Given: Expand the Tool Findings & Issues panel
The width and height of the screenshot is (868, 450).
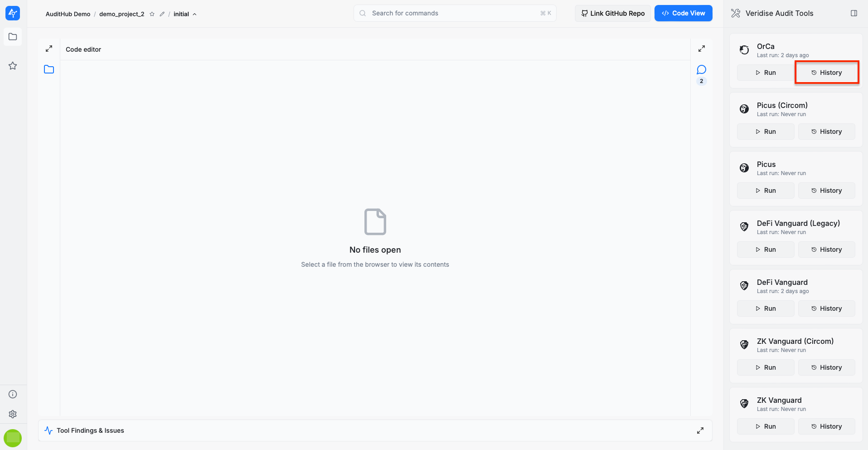Looking at the screenshot, I should [x=700, y=430].
